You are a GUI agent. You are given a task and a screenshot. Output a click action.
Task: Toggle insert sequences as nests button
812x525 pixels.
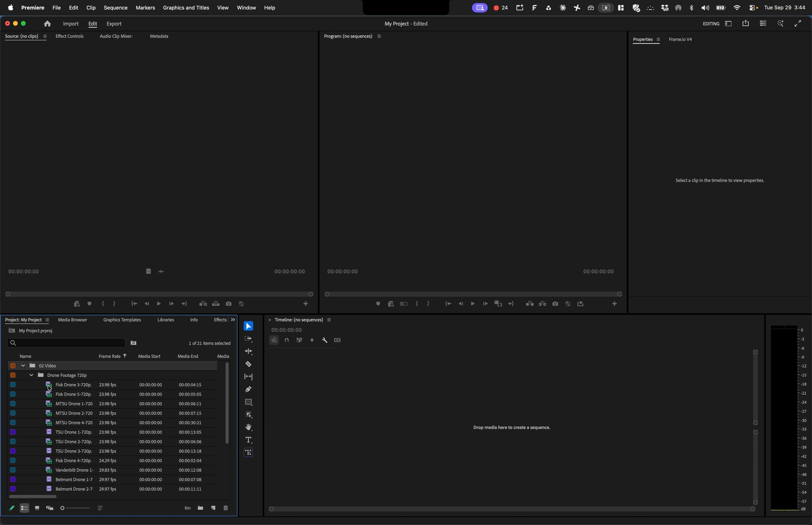coord(274,340)
